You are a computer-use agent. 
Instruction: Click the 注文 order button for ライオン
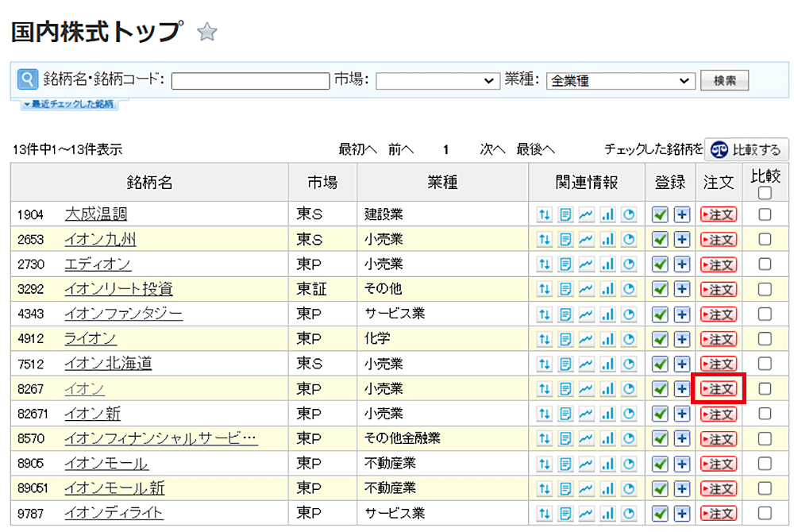click(719, 339)
